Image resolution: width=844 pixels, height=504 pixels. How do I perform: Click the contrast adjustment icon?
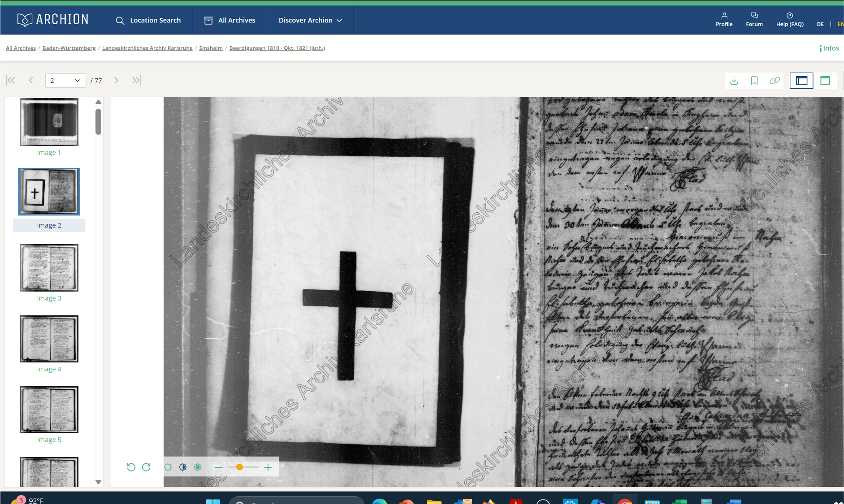182,467
